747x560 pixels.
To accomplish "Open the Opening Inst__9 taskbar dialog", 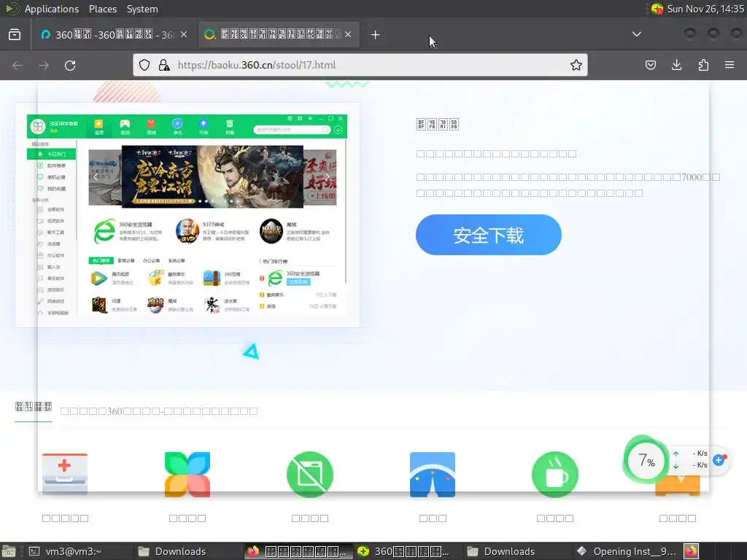I will tap(627, 551).
